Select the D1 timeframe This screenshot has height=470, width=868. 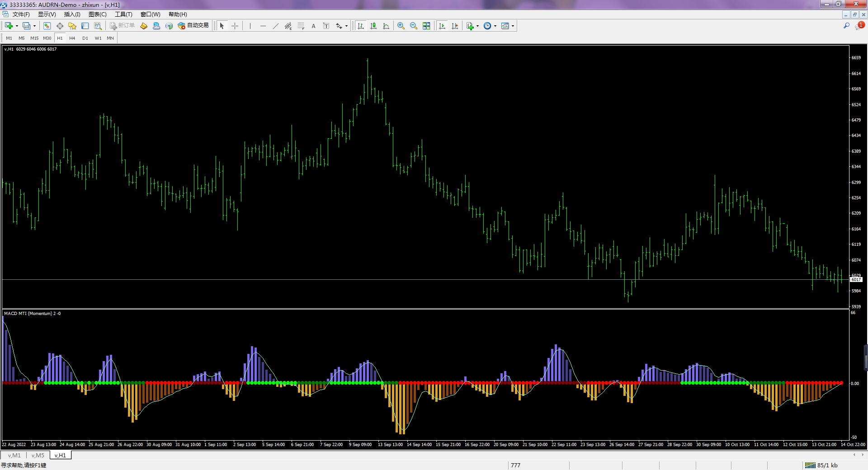(85, 38)
